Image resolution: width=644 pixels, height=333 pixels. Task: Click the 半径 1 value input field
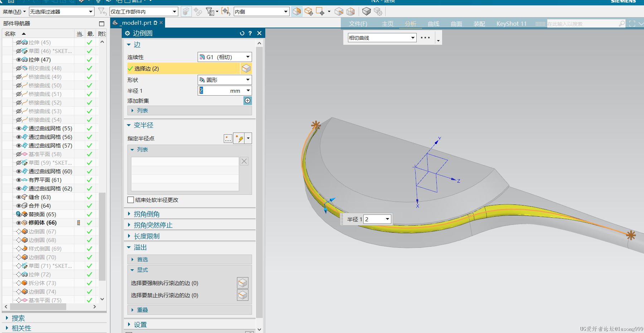tap(214, 91)
